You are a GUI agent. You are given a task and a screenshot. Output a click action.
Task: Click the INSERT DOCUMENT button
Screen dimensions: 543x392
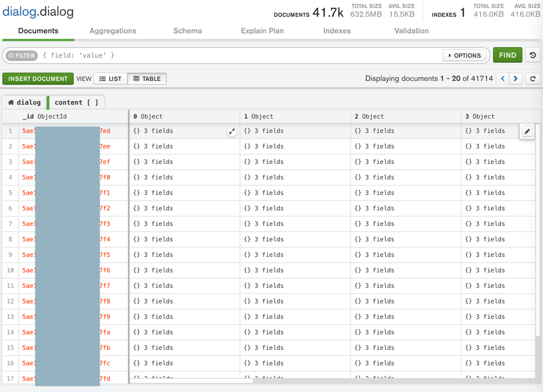tap(38, 79)
